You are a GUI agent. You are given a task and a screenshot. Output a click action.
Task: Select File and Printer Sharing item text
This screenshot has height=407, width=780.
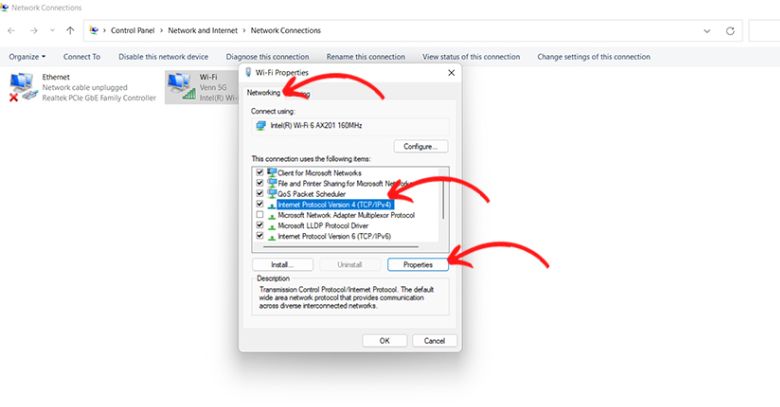point(343,183)
